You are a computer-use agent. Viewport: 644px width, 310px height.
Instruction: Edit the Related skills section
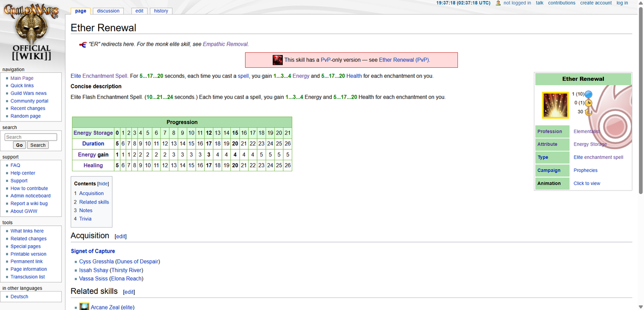[129, 292]
